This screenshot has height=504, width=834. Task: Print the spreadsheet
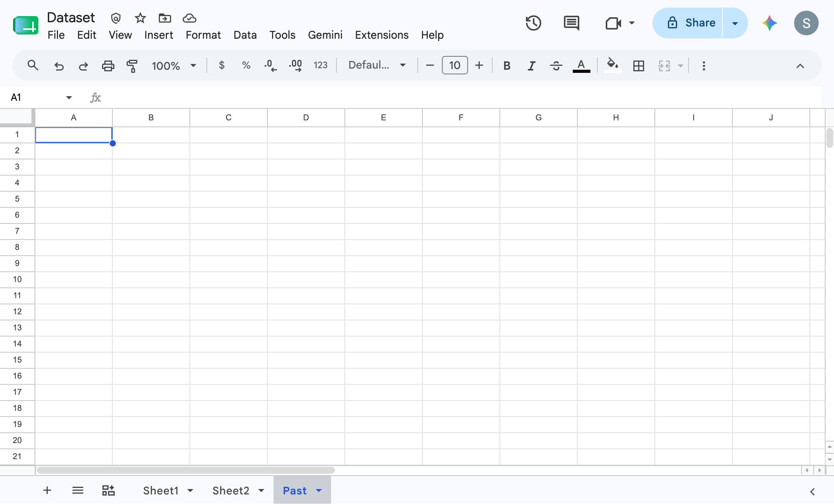[x=108, y=66]
